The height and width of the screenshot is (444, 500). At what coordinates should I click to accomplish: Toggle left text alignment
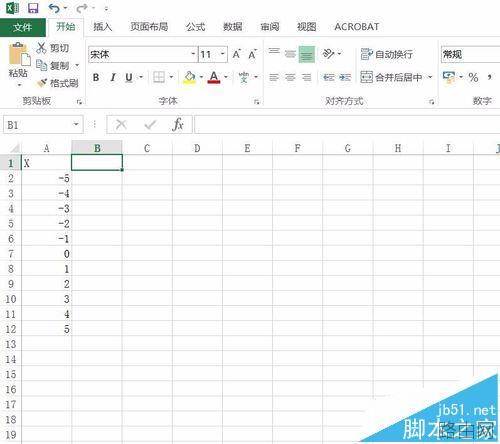click(x=274, y=78)
